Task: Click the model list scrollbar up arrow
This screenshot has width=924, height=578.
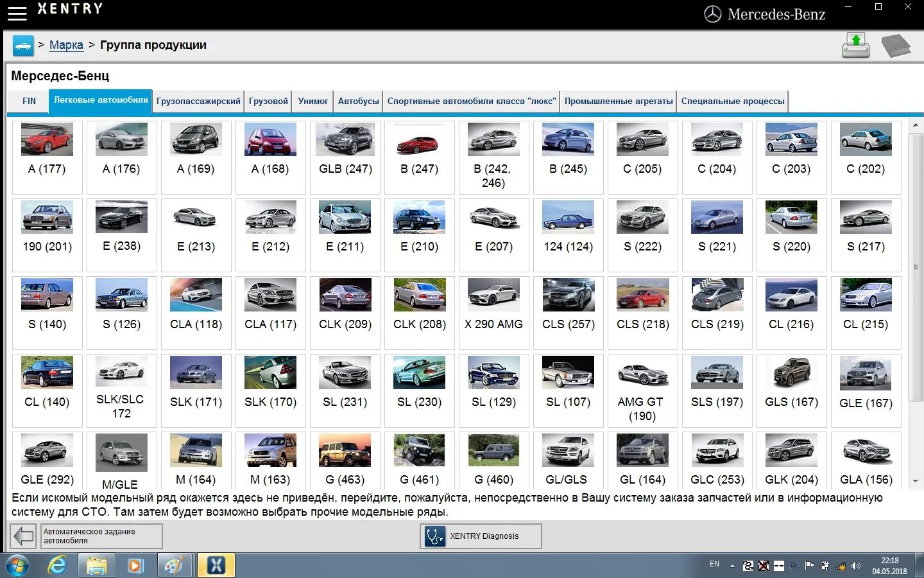Action: (x=916, y=125)
